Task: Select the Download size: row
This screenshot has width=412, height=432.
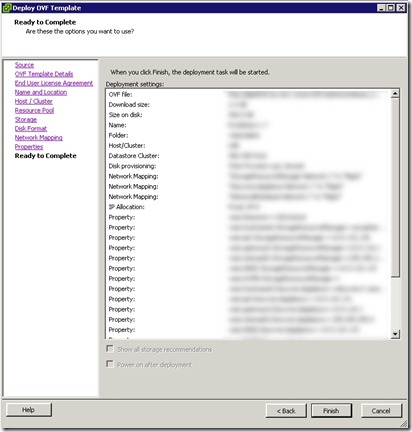Action: [248, 105]
